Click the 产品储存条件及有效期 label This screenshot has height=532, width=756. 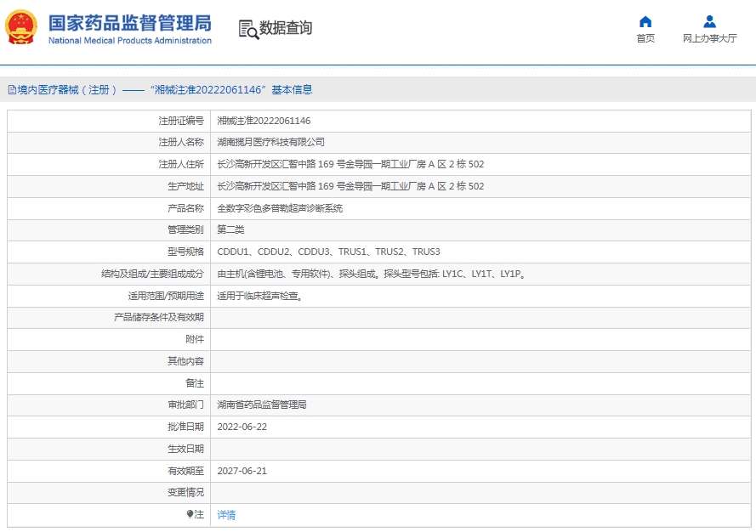[x=159, y=318]
